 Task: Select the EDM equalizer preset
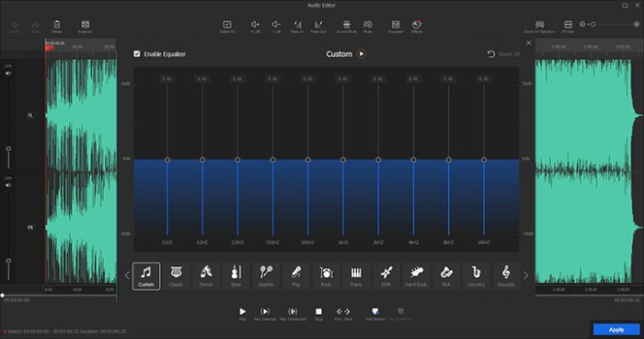tap(386, 276)
